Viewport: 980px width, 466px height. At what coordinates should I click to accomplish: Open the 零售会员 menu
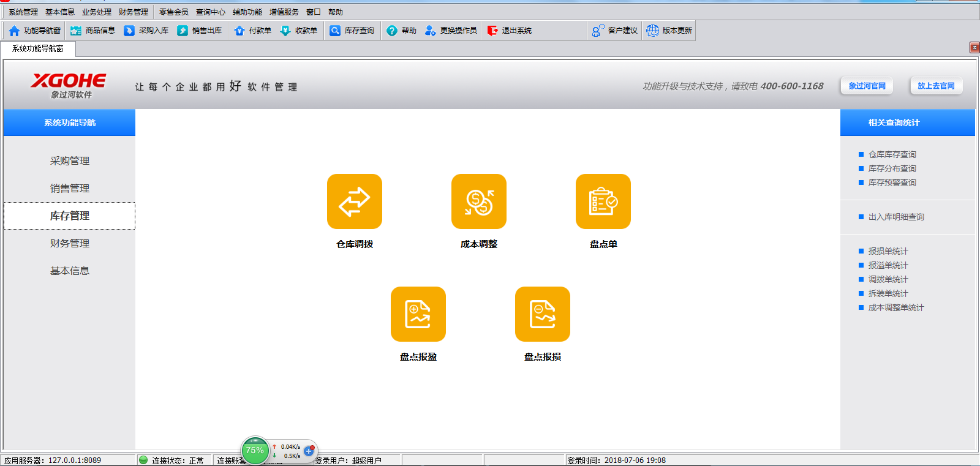click(x=174, y=12)
